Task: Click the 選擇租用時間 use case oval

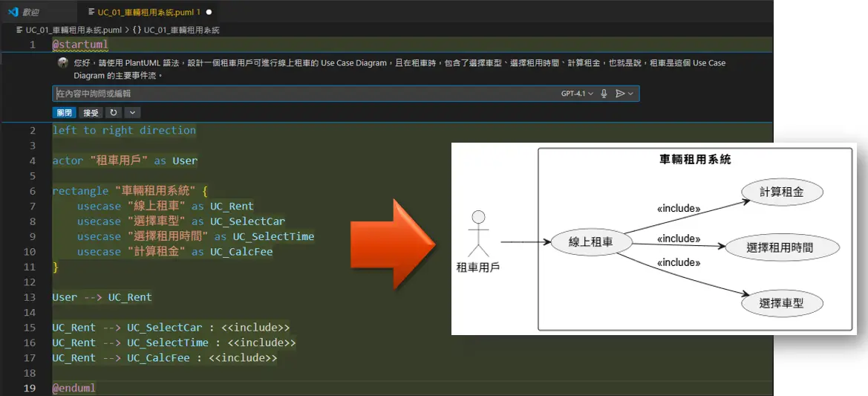Action: click(782, 247)
